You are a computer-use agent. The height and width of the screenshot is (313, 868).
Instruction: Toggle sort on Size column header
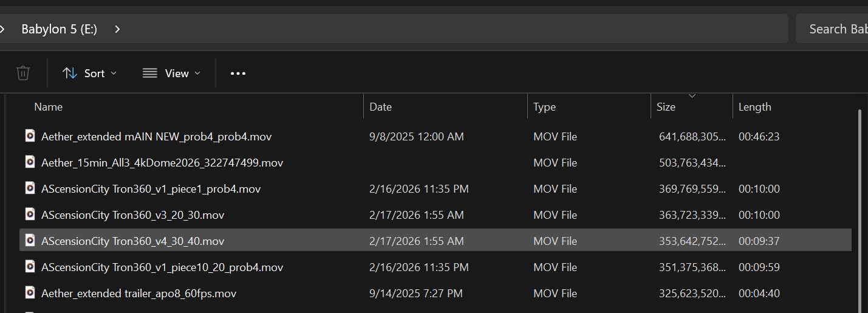coord(666,107)
